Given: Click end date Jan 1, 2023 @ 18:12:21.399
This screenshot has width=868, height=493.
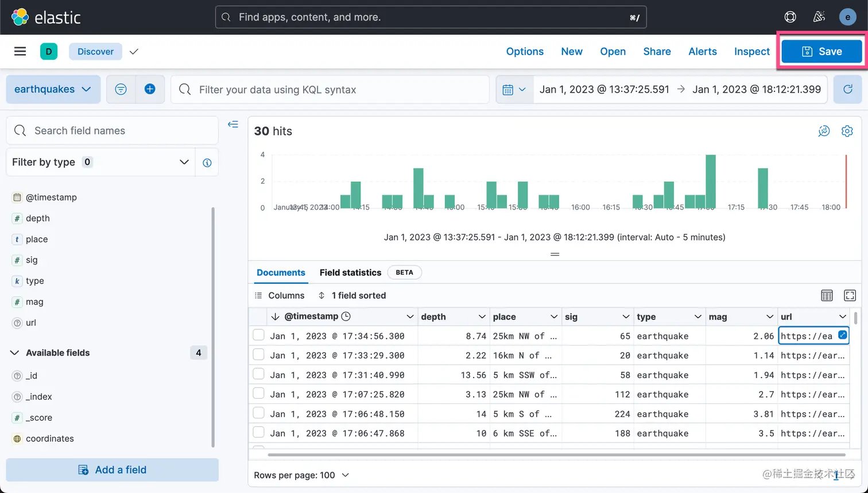Looking at the screenshot, I should pos(757,89).
